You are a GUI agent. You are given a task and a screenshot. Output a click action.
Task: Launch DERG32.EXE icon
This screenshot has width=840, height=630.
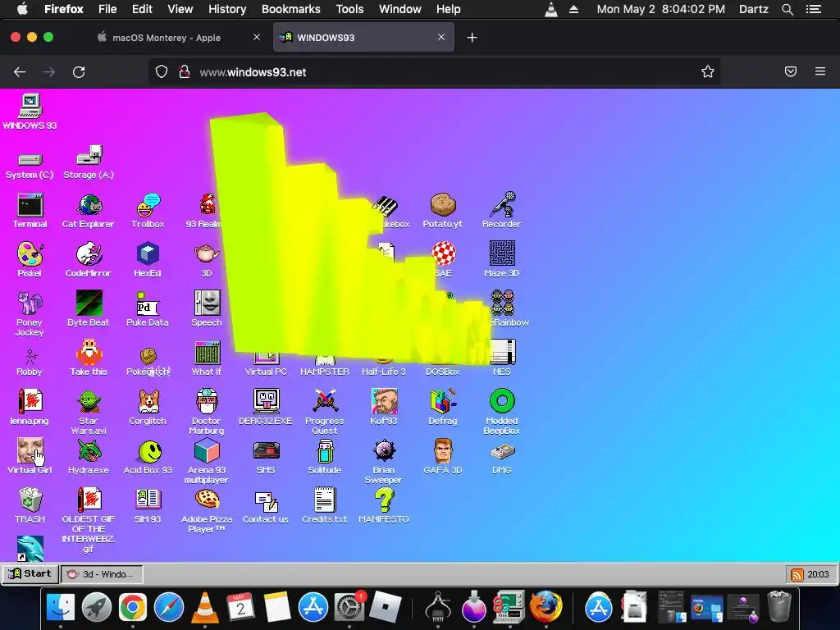pos(266,408)
